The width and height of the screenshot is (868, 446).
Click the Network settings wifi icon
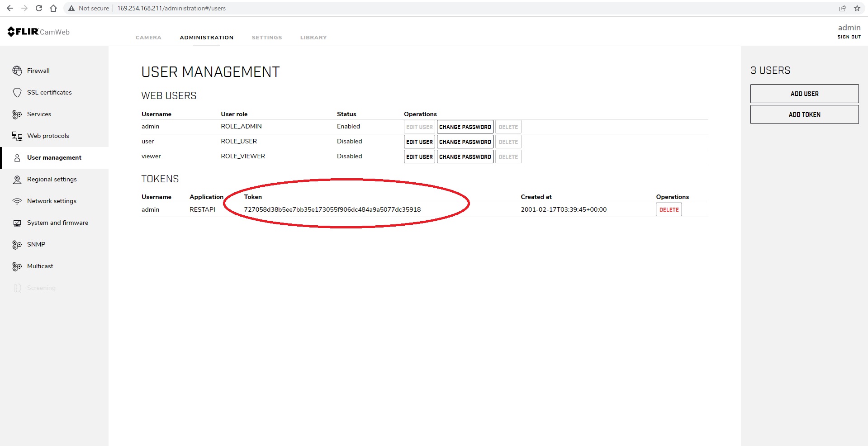tap(17, 201)
